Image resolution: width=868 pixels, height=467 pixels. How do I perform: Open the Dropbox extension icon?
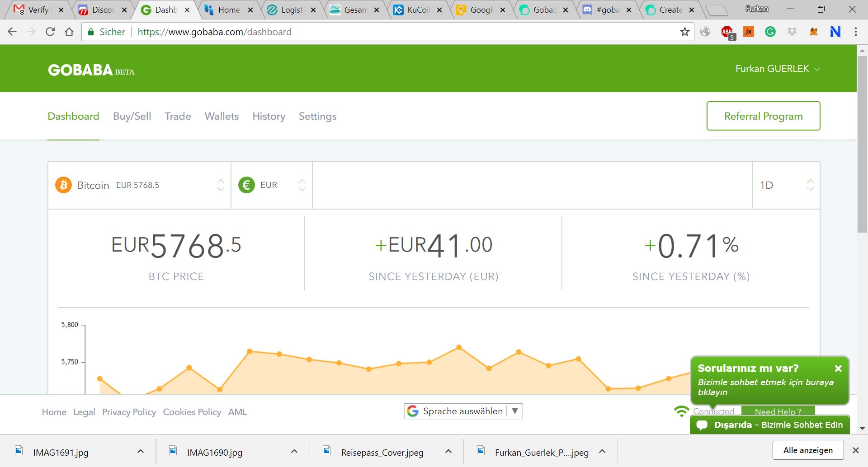pyautogui.click(x=792, y=32)
